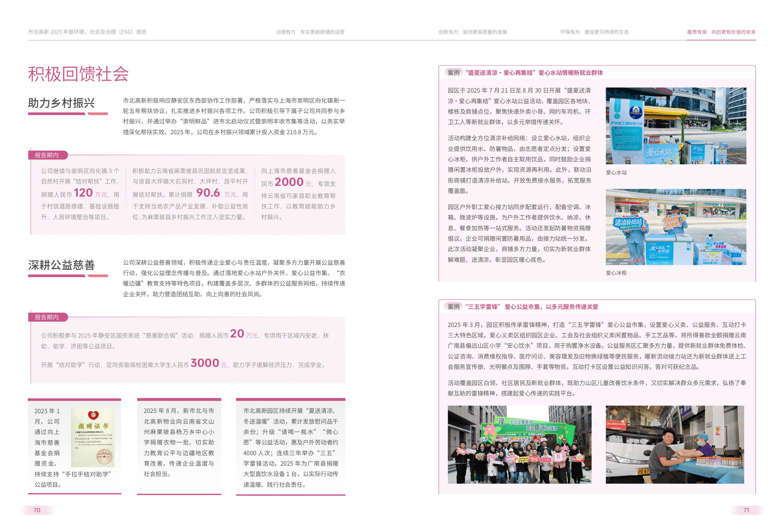784x532 pixels.
Task: Select the highlighted 履责有爱 header tab
Action: pos(721,32)
